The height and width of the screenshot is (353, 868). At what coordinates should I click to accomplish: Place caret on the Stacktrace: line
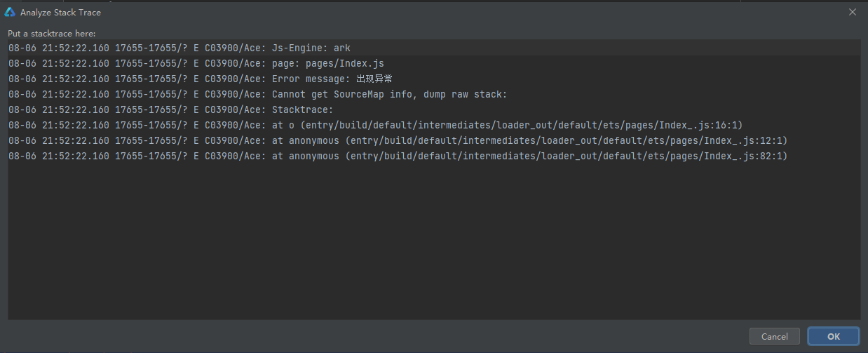[434, 109]
